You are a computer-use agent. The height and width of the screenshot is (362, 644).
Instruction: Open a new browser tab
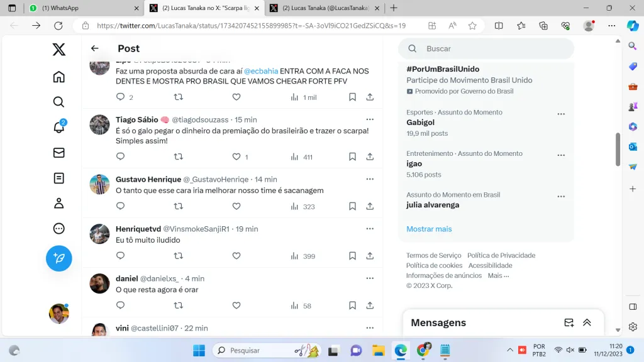tap(394, 8)
